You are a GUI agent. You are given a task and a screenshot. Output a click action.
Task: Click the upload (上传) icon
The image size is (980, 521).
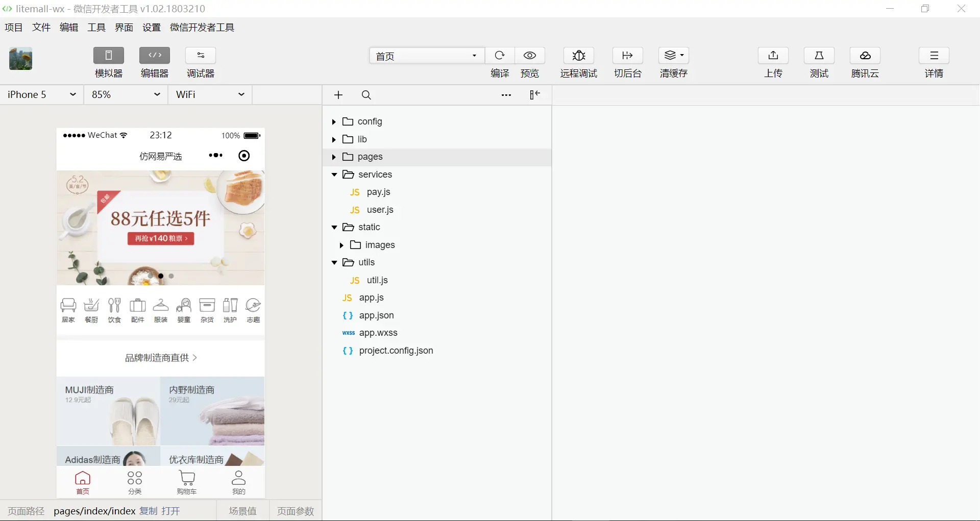773,55
